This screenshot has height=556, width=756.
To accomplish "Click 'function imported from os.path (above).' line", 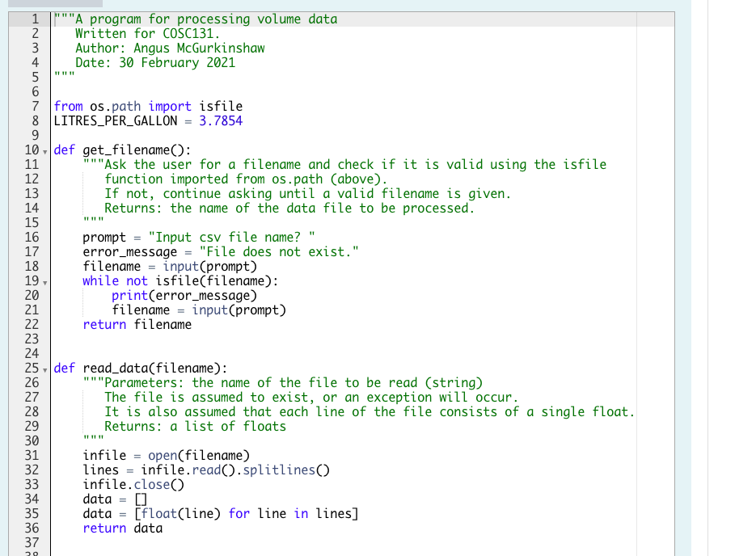I will (246, 179).
